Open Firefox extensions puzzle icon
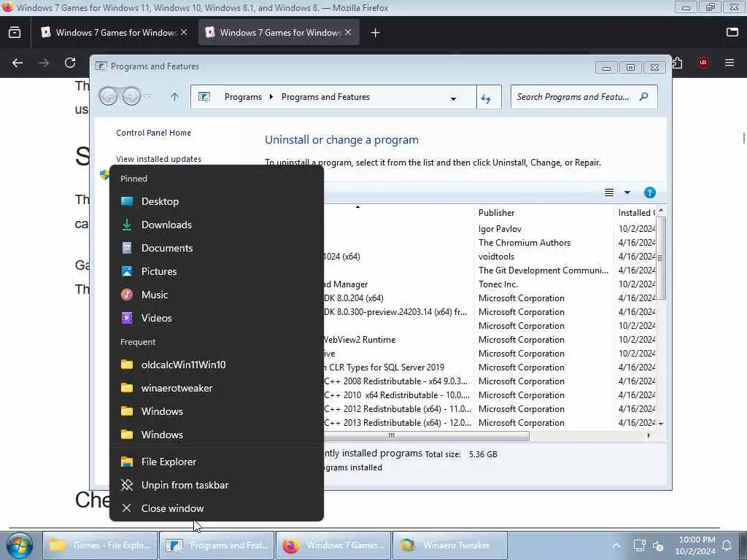Image resolution: width=747 pixels, height=560 pixels. (x=678, y=63)
